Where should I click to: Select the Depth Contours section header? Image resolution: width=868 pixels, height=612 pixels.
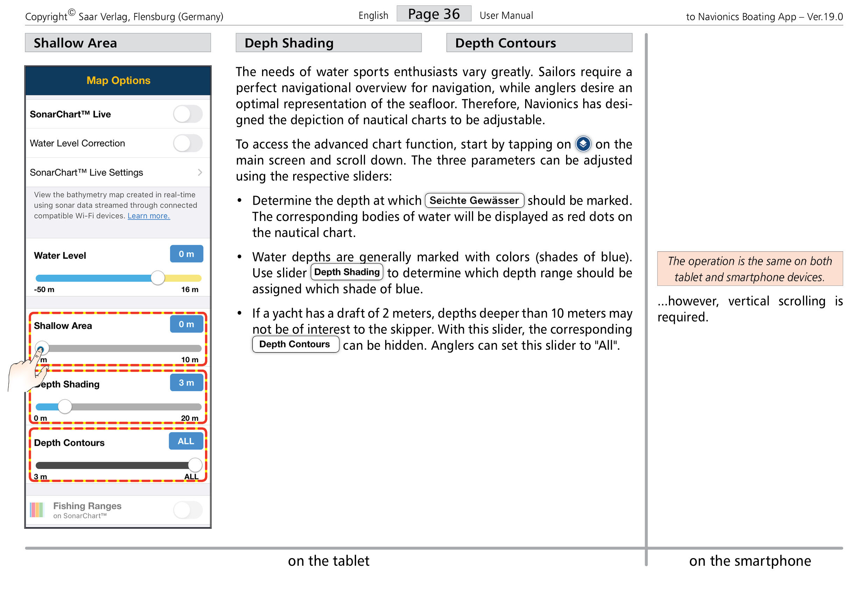click(539, 43)
